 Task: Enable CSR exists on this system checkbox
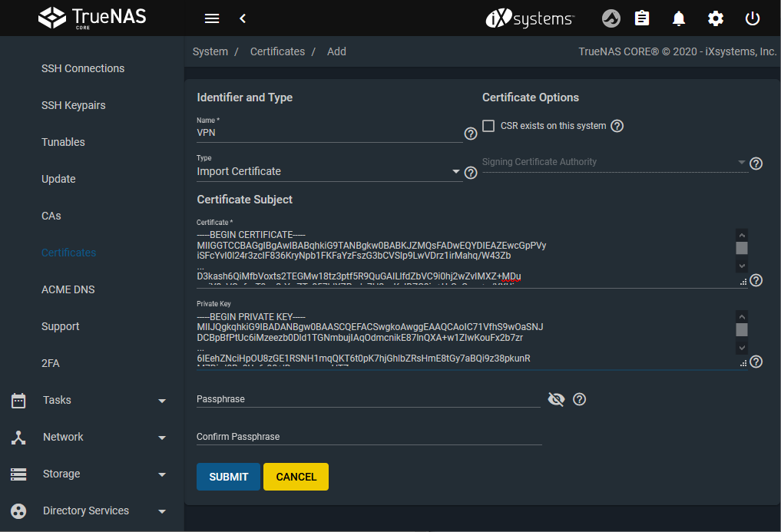488,126
